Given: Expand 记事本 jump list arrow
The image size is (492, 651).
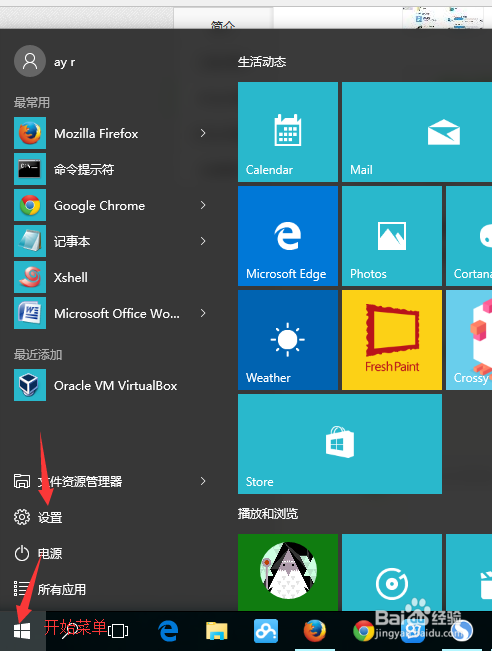Looking at the screenshot, I should (x=203, y=241).
